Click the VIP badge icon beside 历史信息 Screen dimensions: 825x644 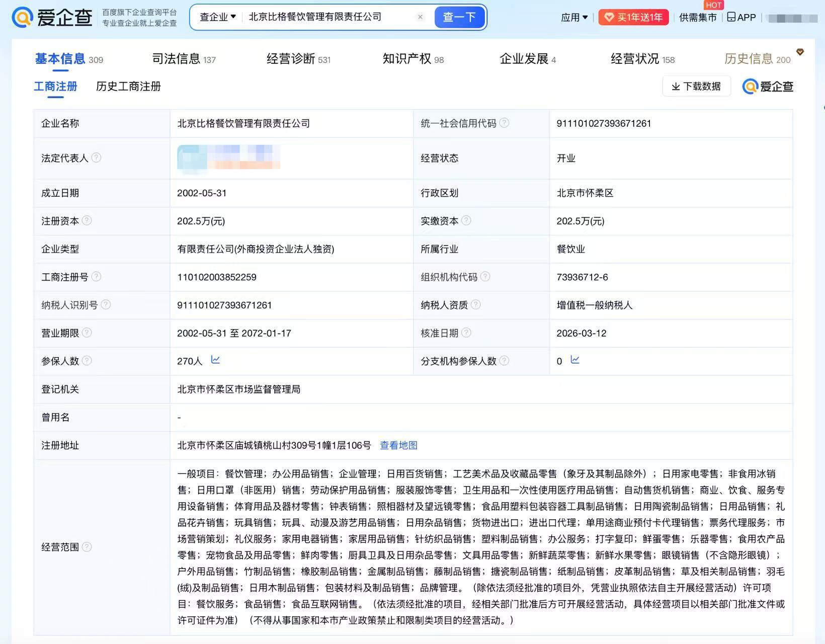tap(800, 52)
